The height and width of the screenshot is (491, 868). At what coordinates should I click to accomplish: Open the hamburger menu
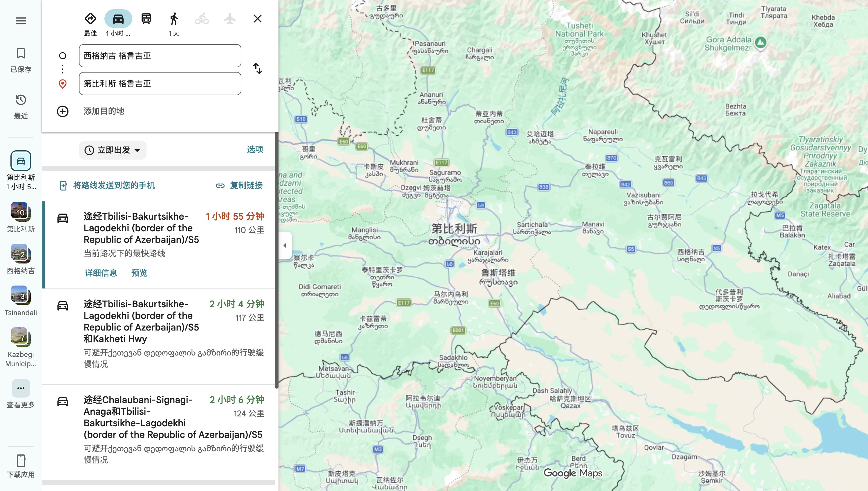click(21, 21)
